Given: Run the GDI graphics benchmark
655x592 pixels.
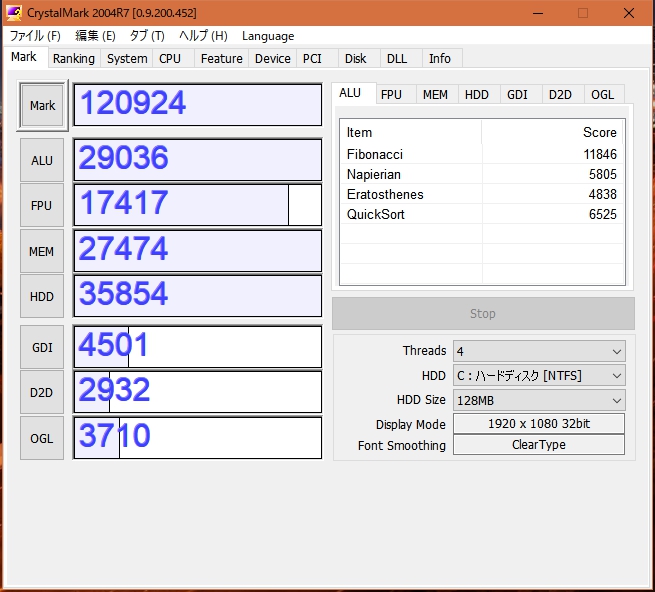Looking at the screenshot, I should point(42,347).
